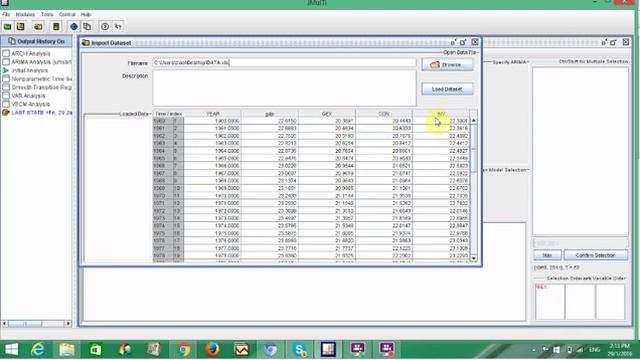
Task: Click the Description text area
Action: coord(284,88)
